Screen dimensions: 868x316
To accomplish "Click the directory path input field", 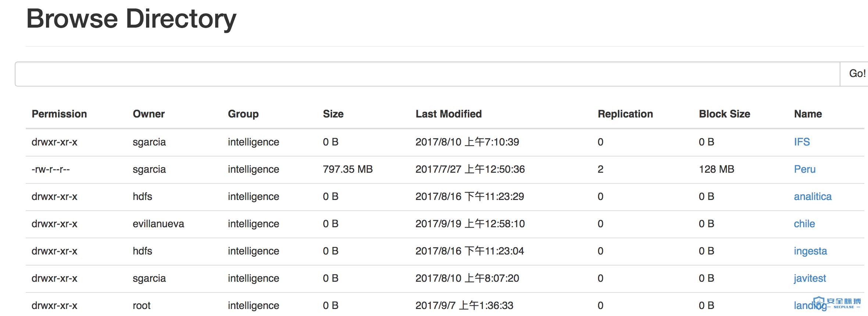I will click(427, 74).
